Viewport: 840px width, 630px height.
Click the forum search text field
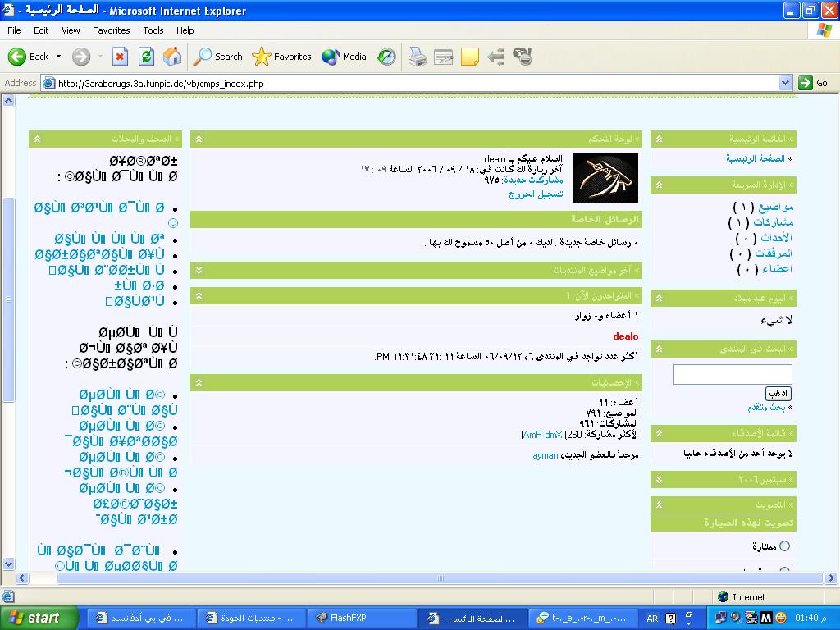(733, 375)
